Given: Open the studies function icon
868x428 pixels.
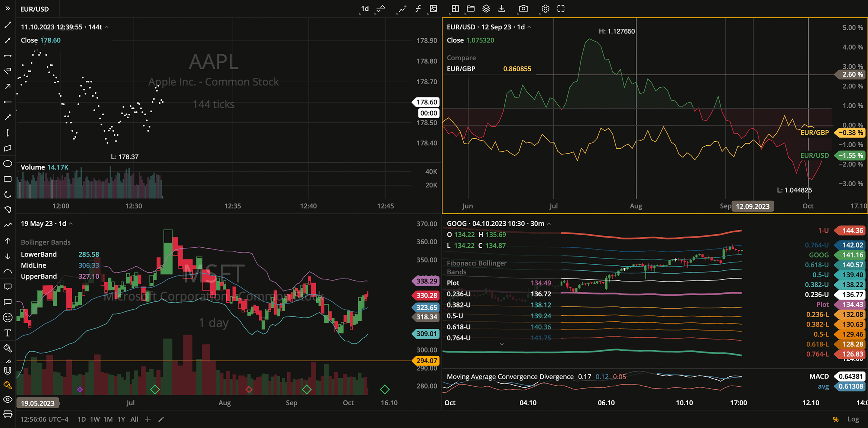Looking at the screenshot, I should 418,9.
